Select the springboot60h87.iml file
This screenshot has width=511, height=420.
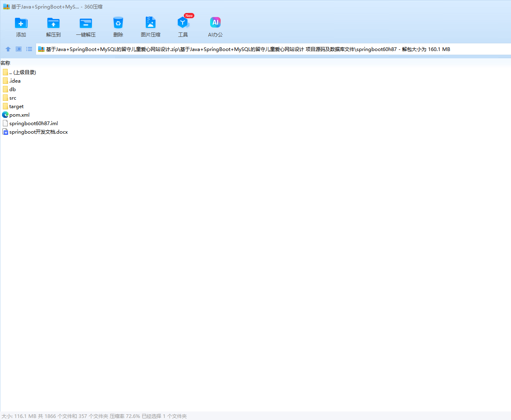pos(30,124)
